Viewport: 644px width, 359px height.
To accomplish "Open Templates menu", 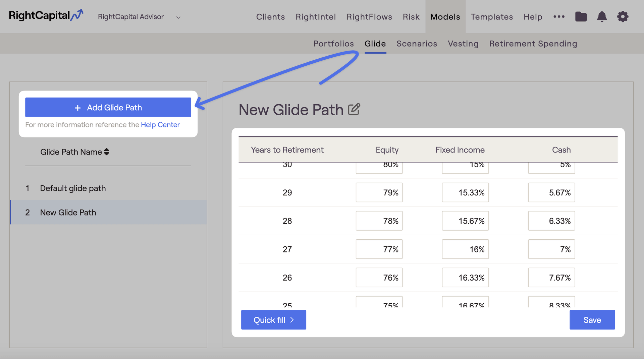I will (492, 17).
